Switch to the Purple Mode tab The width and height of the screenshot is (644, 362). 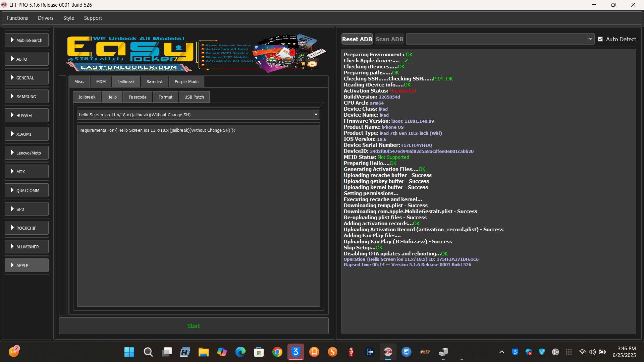pos(186,82)
